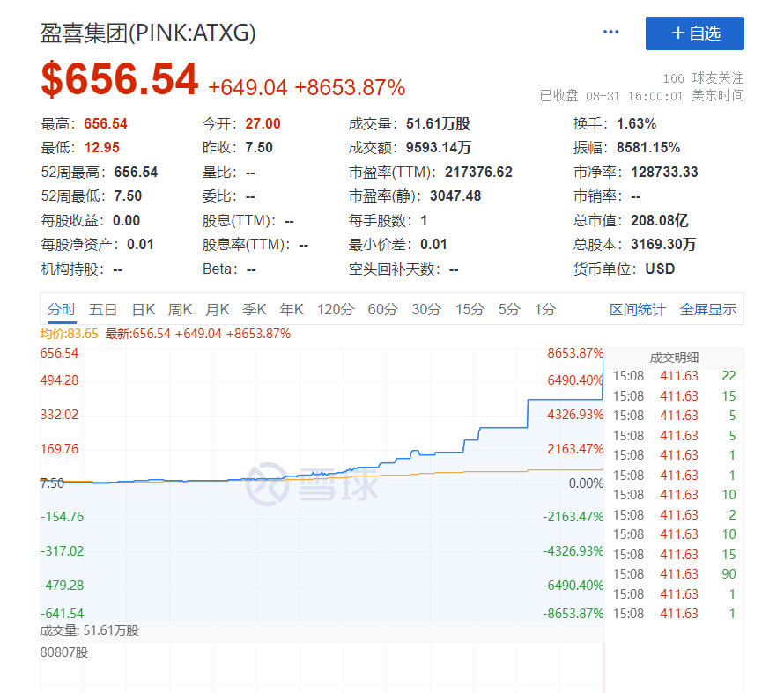Click the 166 球友关注 followers text
The height and width of the screenshot is (693, 784).
pos(703,78)
